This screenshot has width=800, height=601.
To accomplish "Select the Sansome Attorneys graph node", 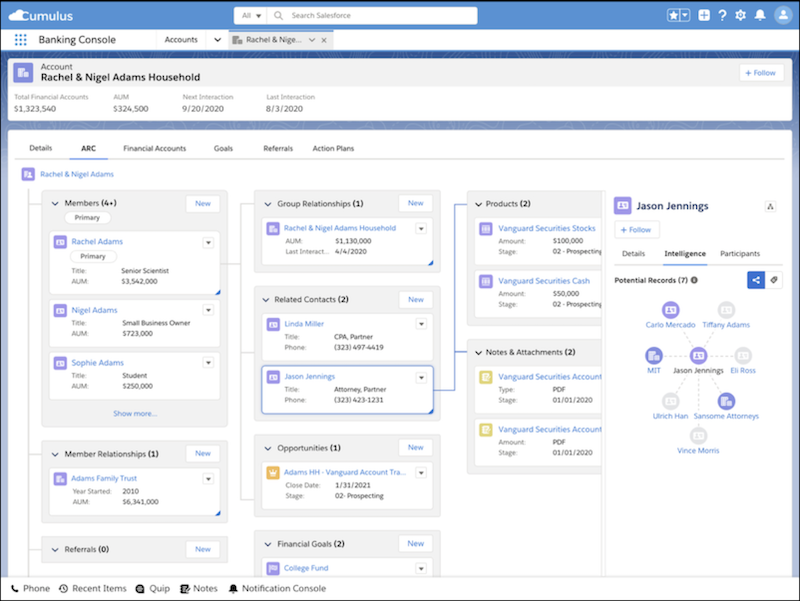I will tap(726, 401).
